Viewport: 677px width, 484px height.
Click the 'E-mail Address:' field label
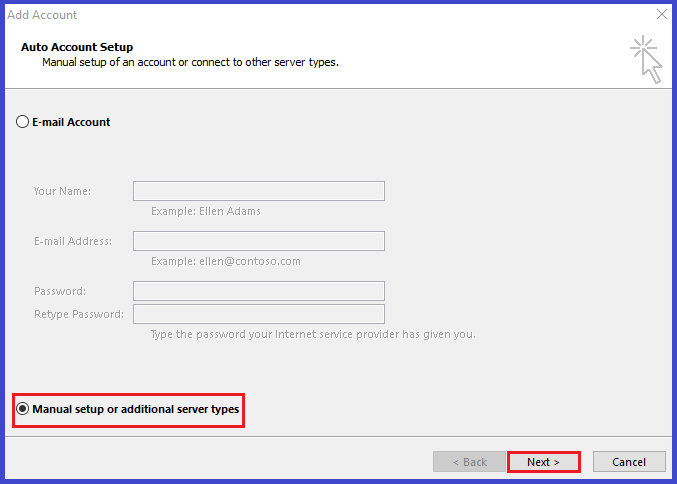(73, 241)
